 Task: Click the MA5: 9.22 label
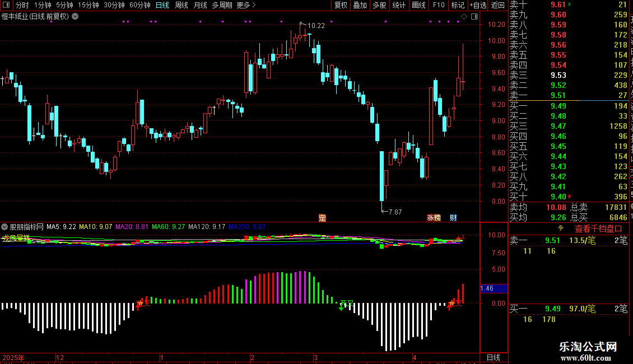click(61, 227)
